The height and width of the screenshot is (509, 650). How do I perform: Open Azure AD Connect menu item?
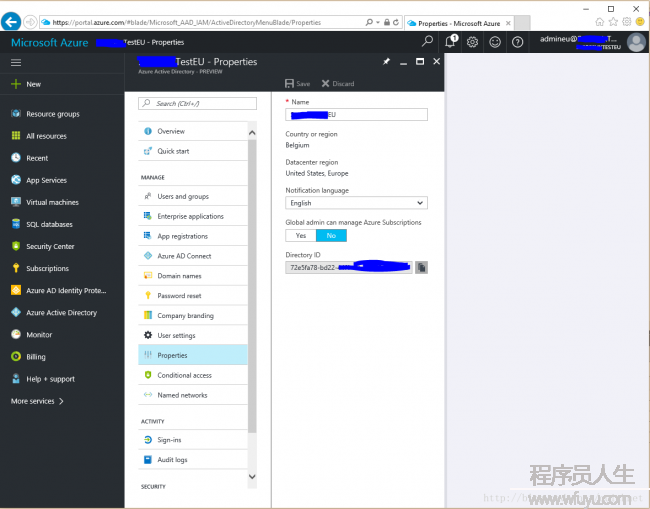click(193, 256)
